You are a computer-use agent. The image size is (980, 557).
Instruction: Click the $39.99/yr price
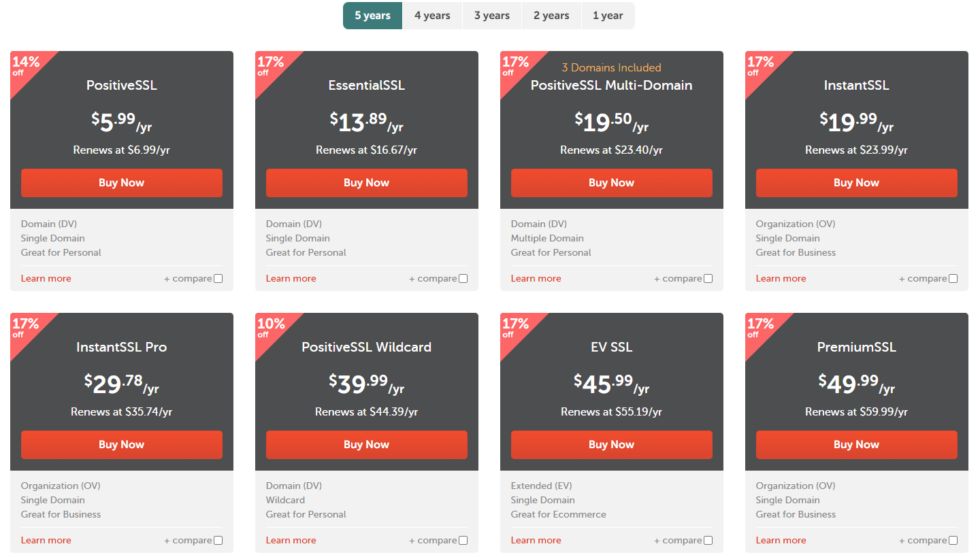[367, 384]
